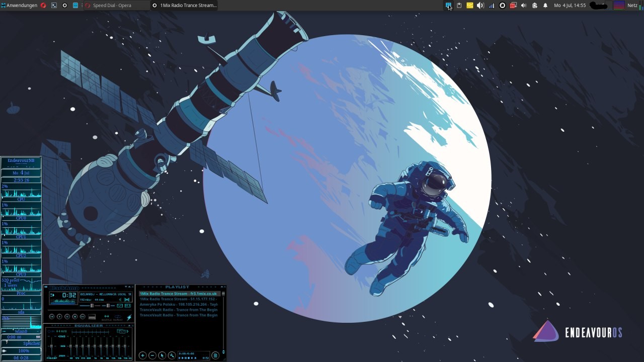Skip to next track in BlackAmp
The image size is (644, 362).
point(83,317)
